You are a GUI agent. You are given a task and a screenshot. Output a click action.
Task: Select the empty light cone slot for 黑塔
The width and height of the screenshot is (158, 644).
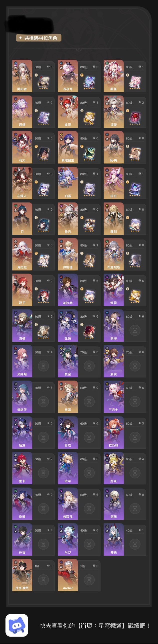coord(135,330)
